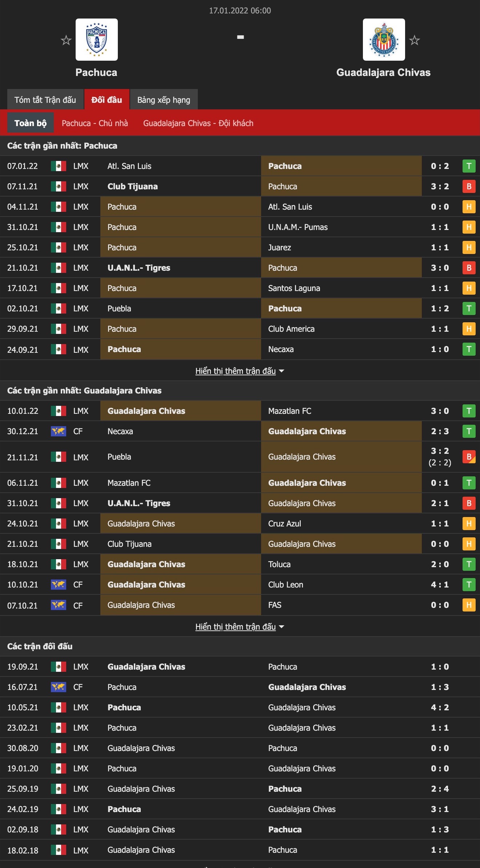Open Club America team link

click(x=291, y=329)
